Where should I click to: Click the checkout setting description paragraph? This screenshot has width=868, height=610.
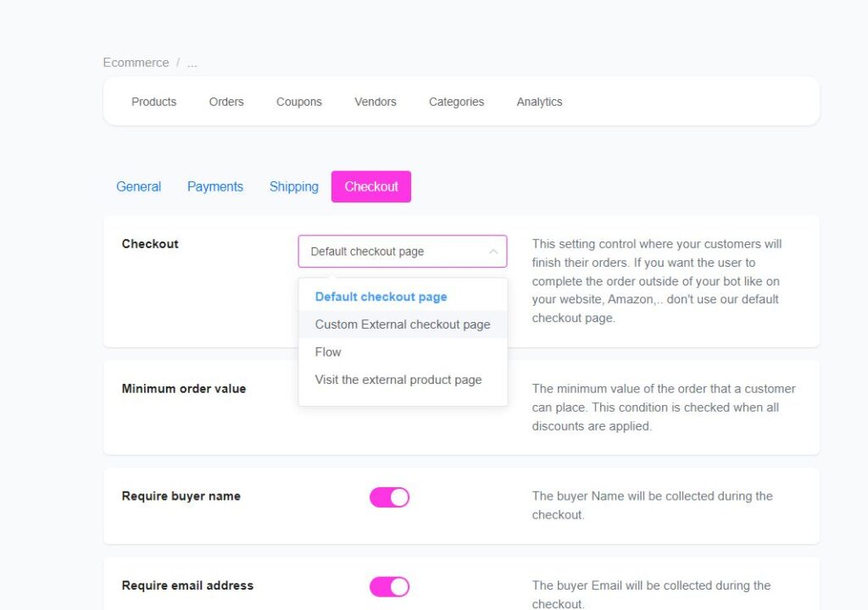657,281
